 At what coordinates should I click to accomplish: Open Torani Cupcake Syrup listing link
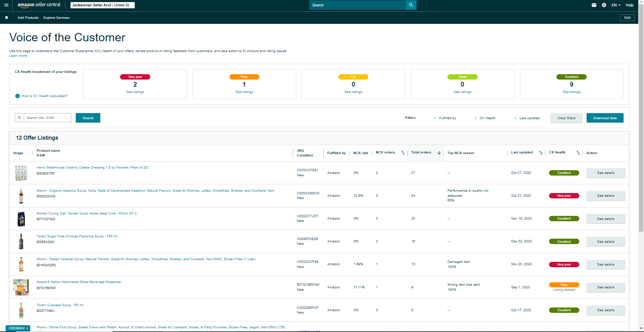(x=60, y=305)
